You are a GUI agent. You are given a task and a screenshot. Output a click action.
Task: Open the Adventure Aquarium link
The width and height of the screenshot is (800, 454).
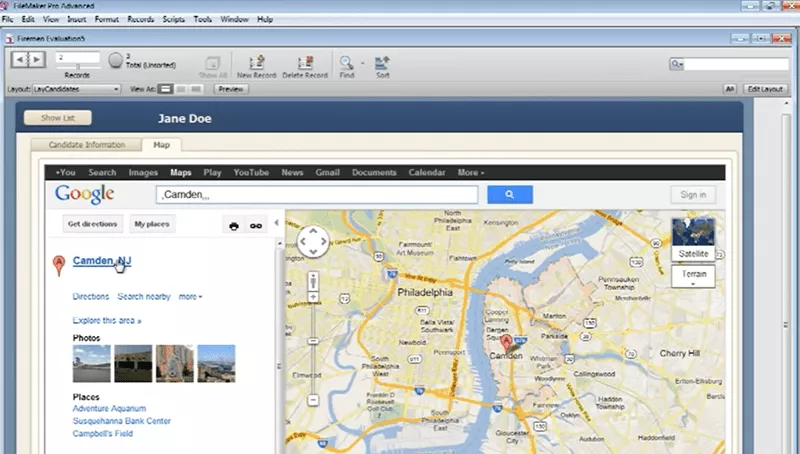109,409
